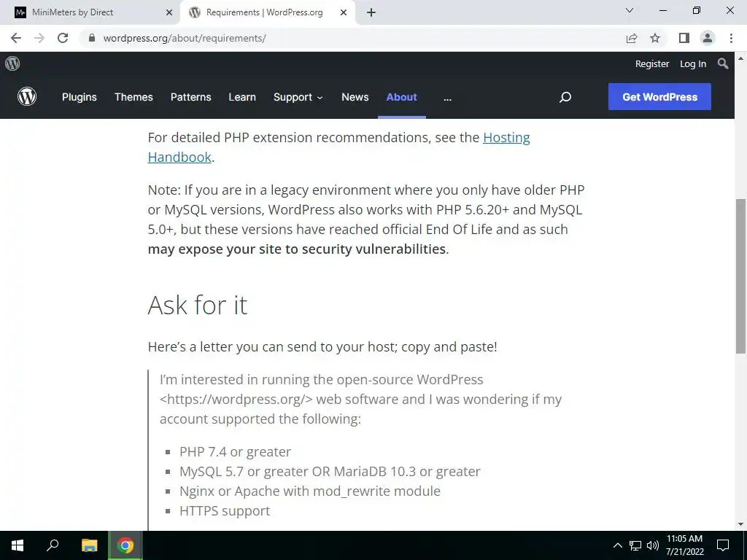Open the taskbar clock and date
Screen dimensions: 747x560
tap(684, 545)
